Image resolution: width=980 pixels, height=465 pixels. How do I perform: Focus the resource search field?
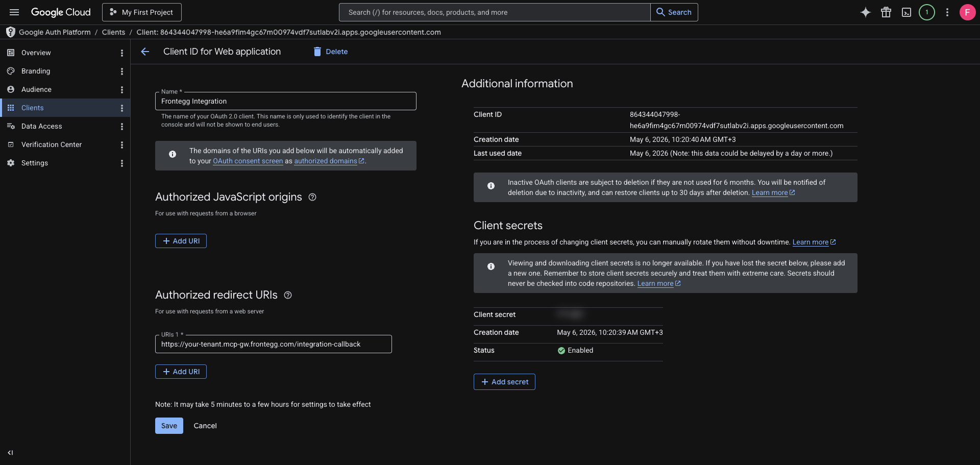[495, 12]
